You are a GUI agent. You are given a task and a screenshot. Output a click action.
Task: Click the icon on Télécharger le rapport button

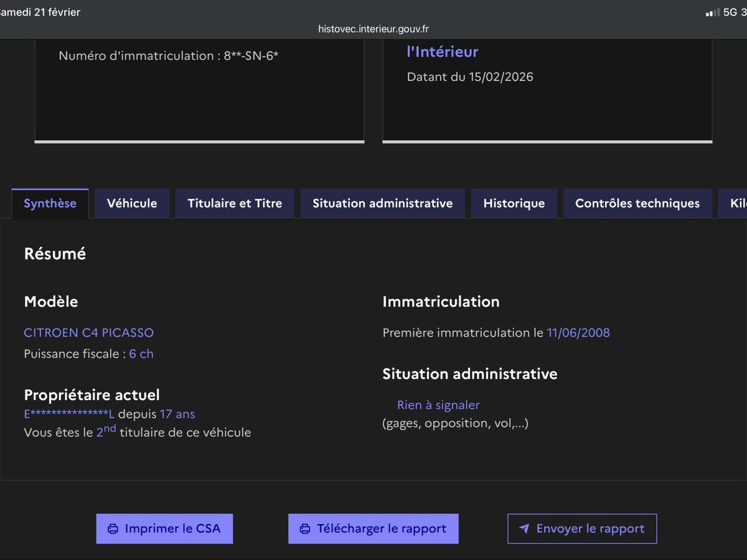tap(305, 529)
